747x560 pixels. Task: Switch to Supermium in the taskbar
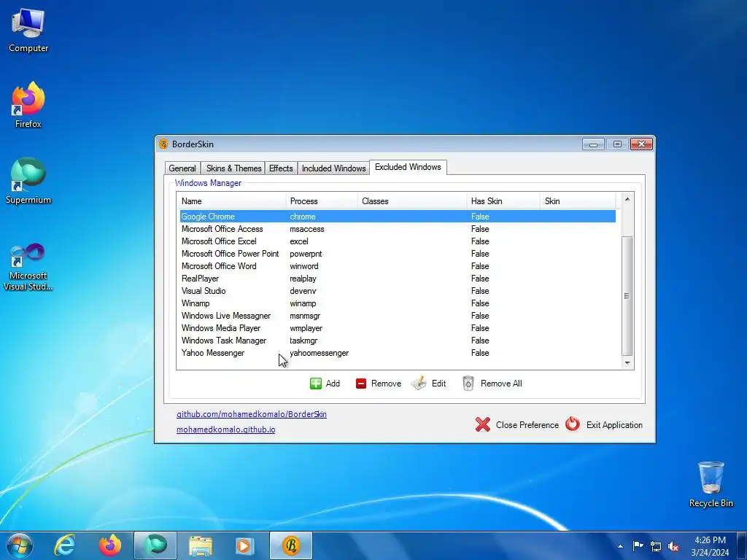[155, 545]
